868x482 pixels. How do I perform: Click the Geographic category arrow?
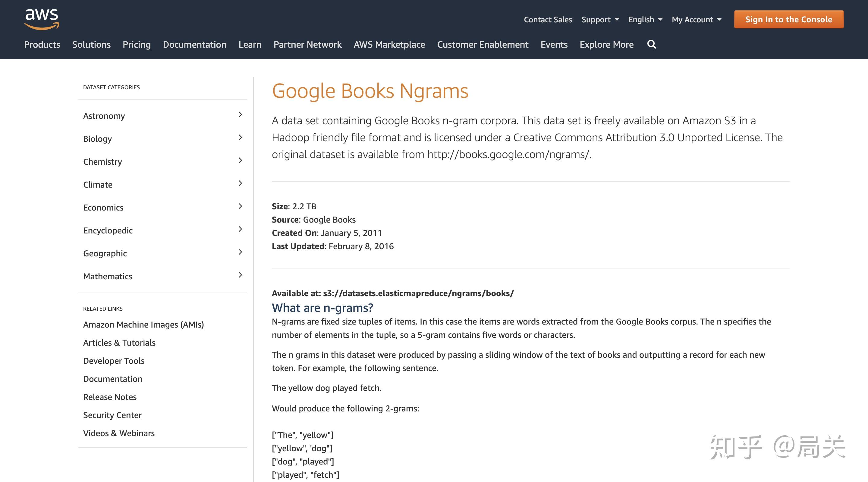tap(240, 252)
